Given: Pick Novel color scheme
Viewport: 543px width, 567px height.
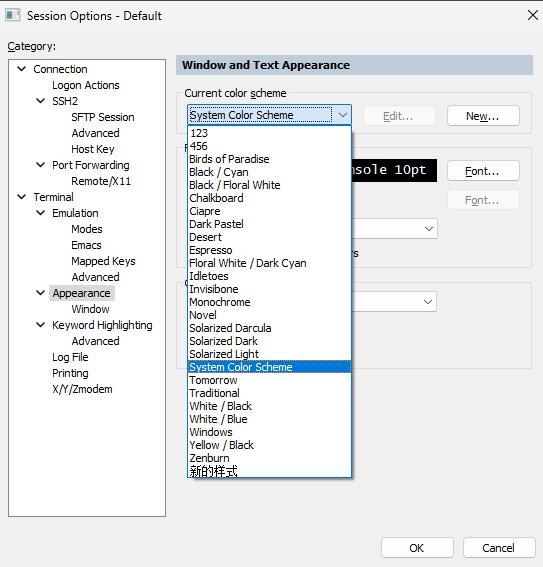Looking at the screenshot, I should tap(269, 315).
